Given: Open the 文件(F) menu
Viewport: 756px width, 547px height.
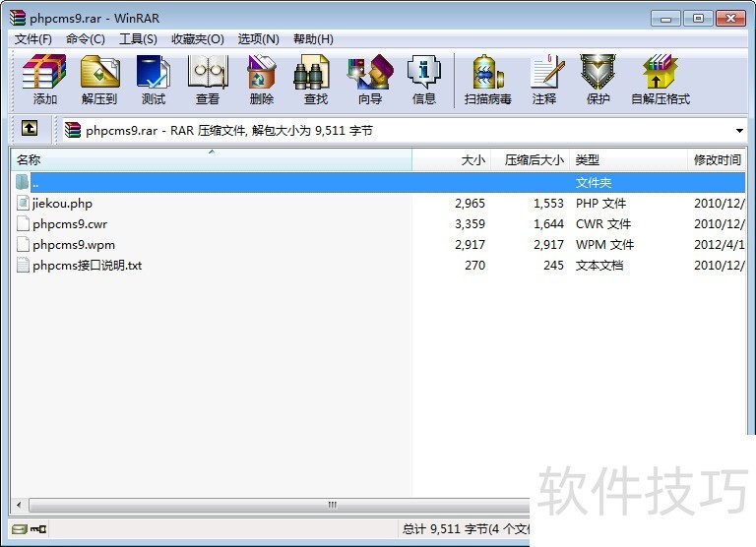Looking at the screenshot, I should (x=32, y=39).
